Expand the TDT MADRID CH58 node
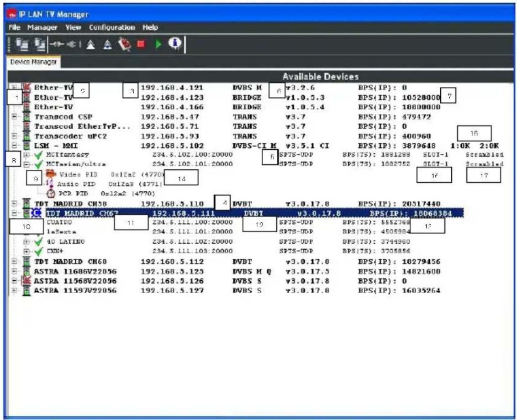 click(14, 204)
